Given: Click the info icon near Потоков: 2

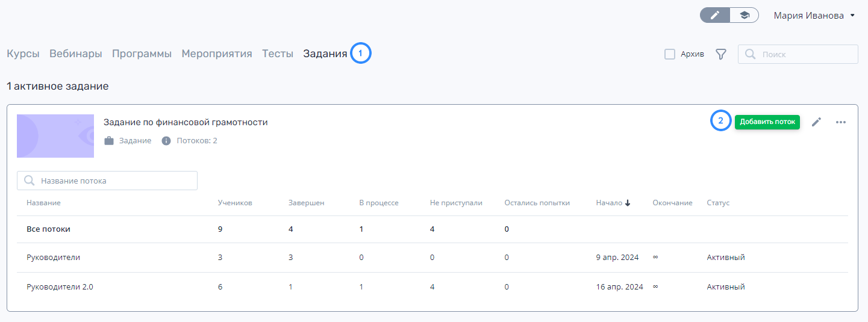Looking at the screenshot, I should click(166, 141).
